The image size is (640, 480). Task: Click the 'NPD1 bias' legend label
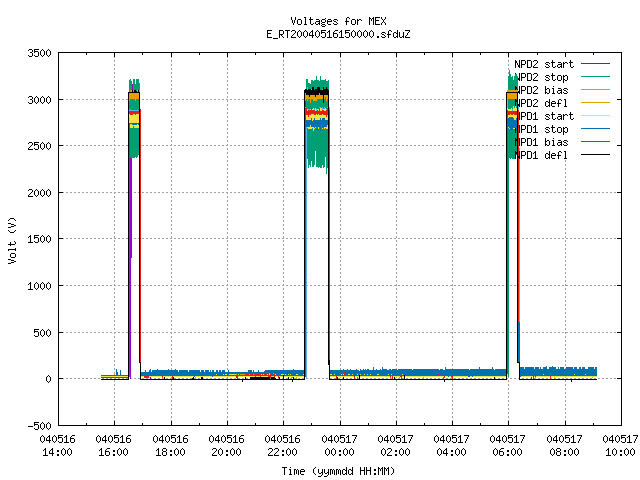tap(541, 142)
